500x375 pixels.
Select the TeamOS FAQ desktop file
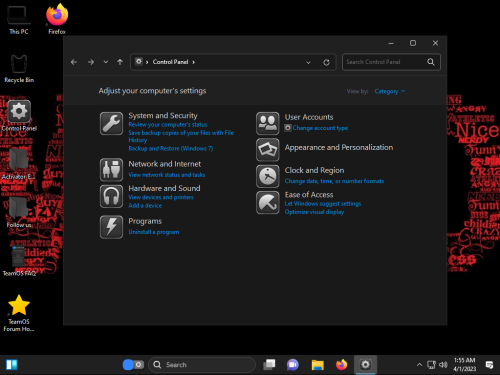[x=19, y=261]
